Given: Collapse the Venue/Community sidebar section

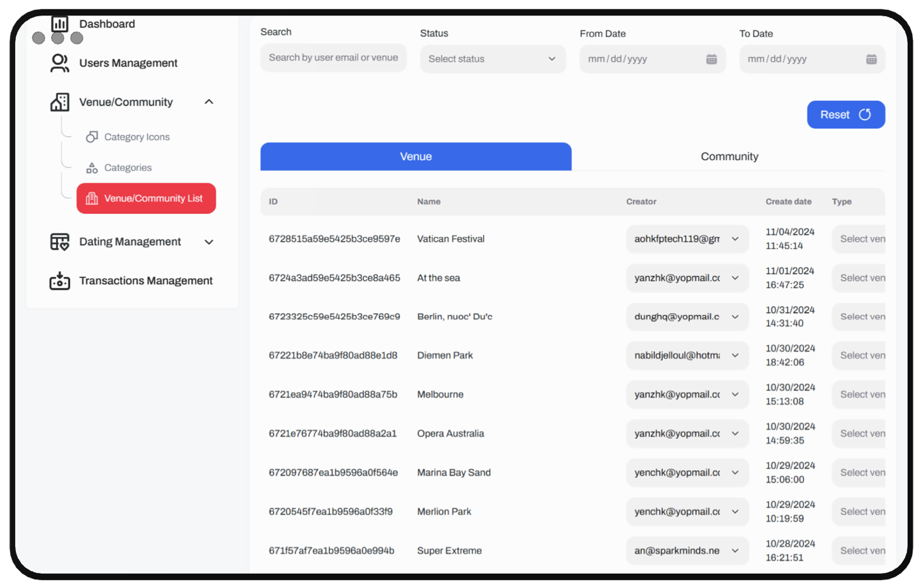Looking at the screenshot, I should [x=209, y=102].
